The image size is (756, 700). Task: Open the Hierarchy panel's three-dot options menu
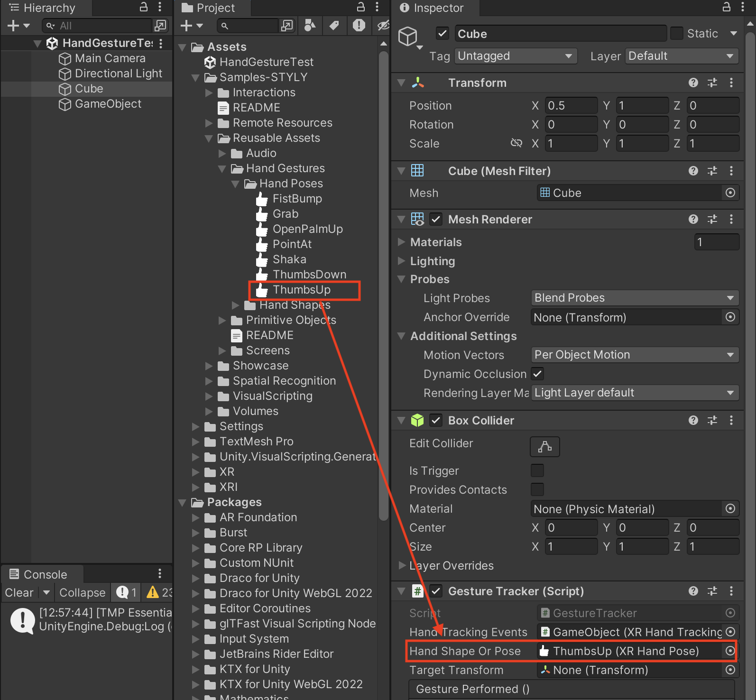click(x=160, y=7)
